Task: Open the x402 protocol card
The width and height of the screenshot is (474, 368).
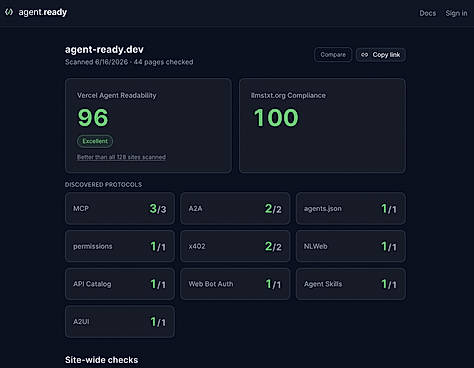Action: pyautogui.click(x=235, y=246)
